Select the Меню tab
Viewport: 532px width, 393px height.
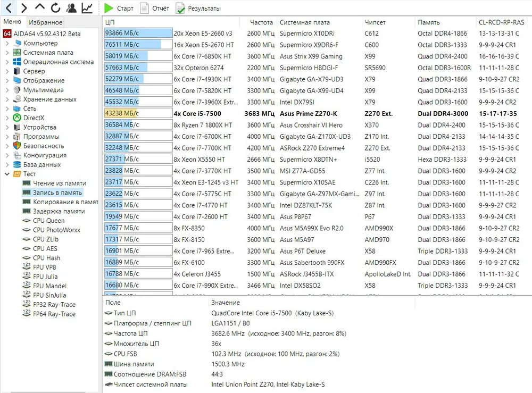(x=12, y=22)
